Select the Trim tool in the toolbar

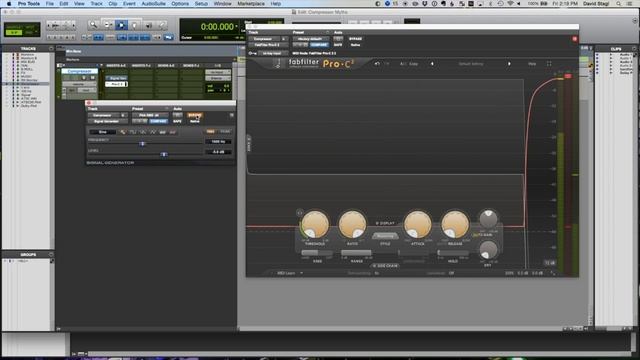[108, 25]
